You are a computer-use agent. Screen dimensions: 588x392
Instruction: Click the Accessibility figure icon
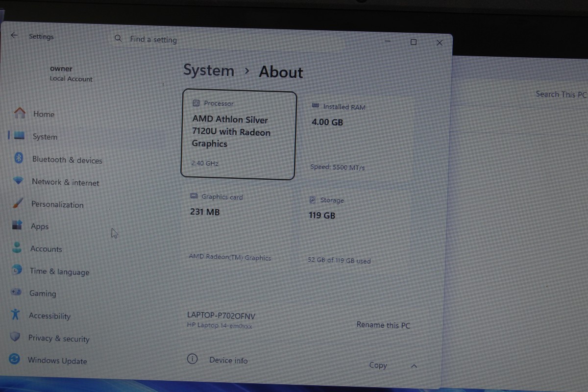(16, 314)
